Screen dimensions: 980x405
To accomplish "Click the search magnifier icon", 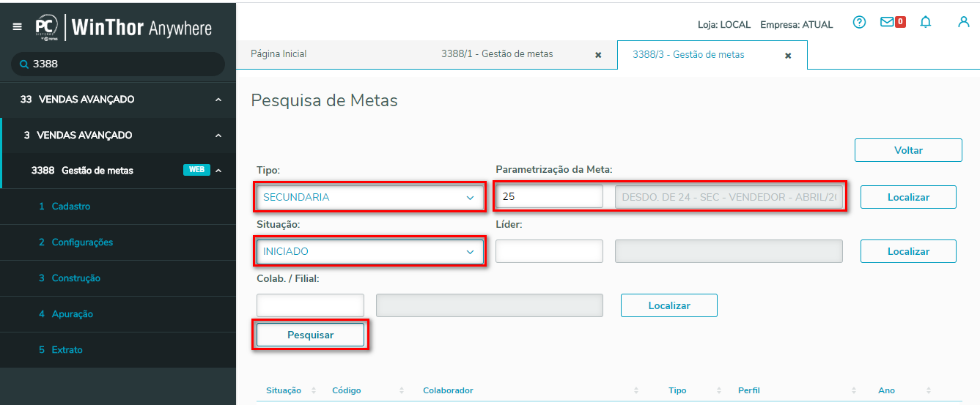I will 23,64.
